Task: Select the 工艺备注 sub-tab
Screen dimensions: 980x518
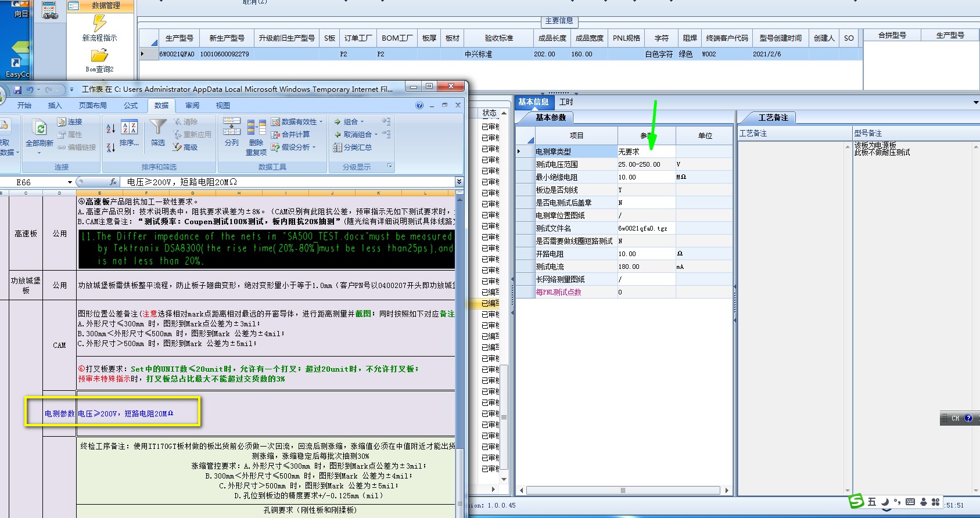Action: click(x=773, y=117)
